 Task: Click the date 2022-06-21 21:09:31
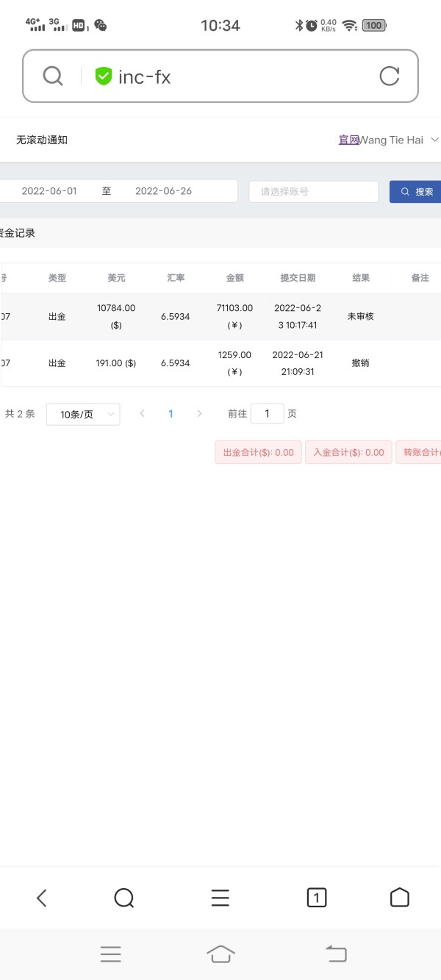[x=298, y=363]
